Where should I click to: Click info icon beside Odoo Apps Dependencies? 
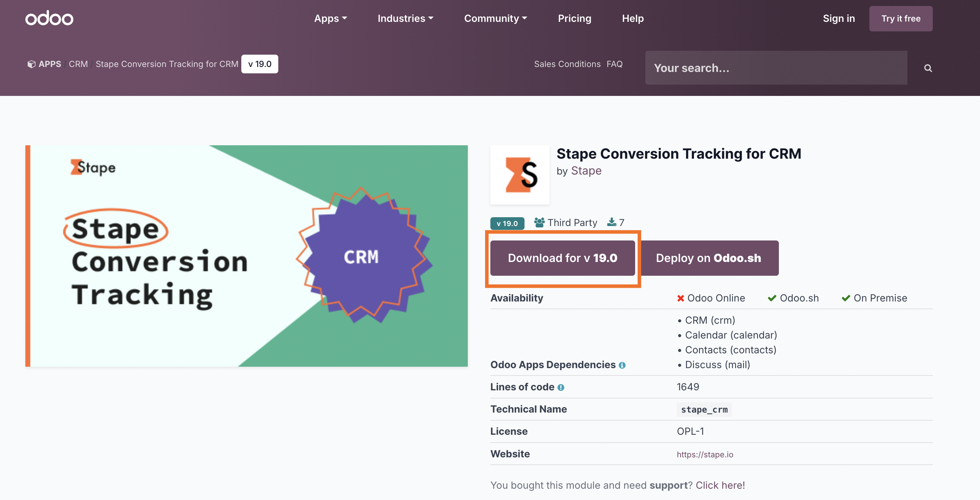(622, 365)
